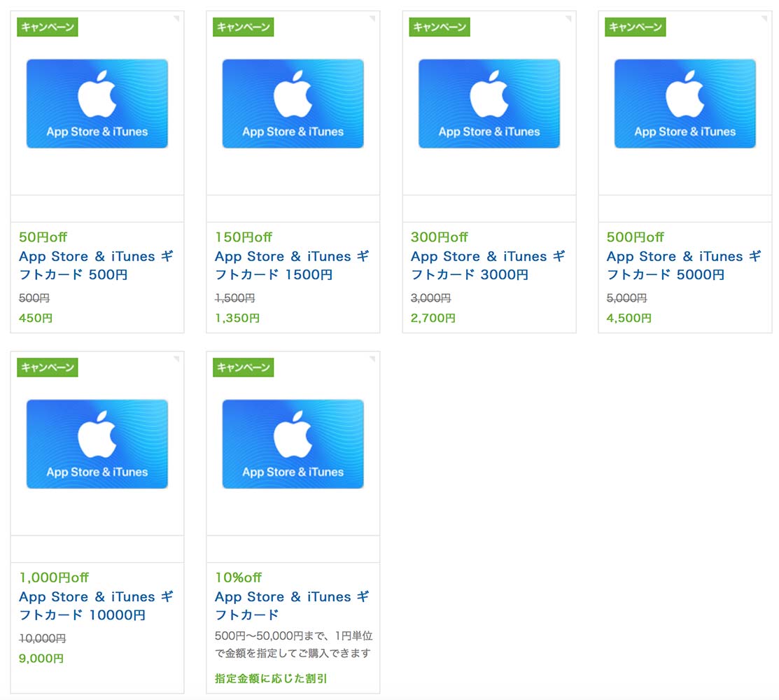Click the struck-through 1,500円 price
The image size is (779, 700).
click(234, 298)
